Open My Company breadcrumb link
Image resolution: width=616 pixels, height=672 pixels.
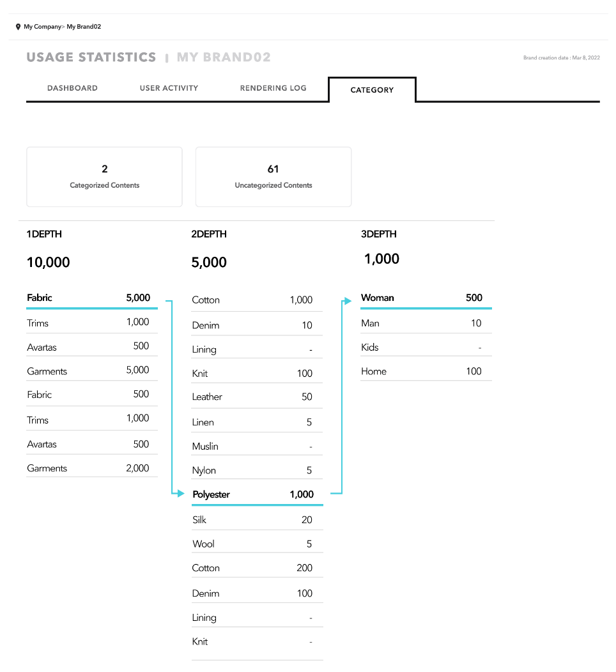pos(42,27)
